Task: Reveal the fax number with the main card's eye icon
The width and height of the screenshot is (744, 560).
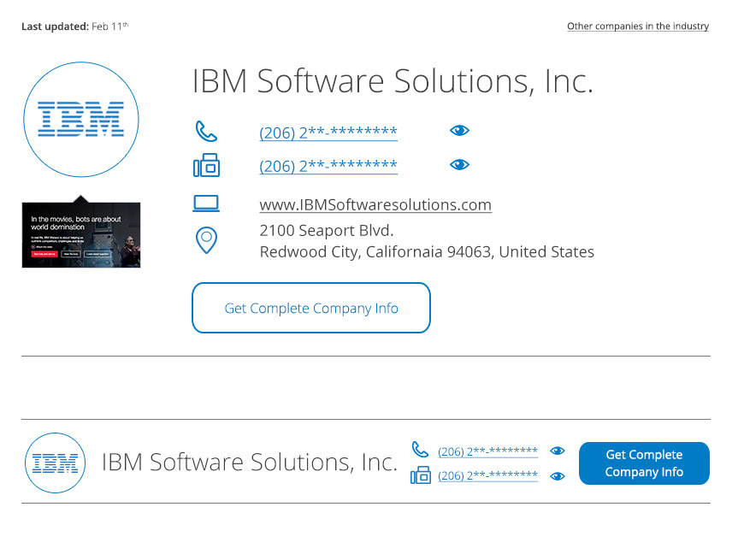Action: (459, 165)
